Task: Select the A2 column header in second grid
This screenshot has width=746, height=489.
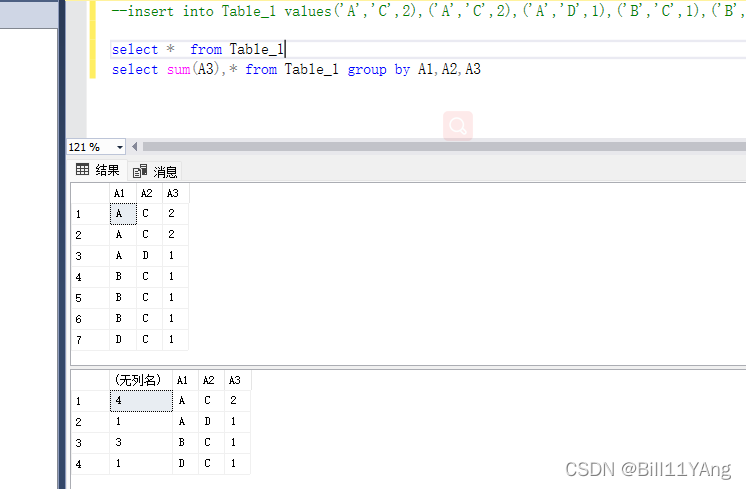Action: [x=211, y=380]
